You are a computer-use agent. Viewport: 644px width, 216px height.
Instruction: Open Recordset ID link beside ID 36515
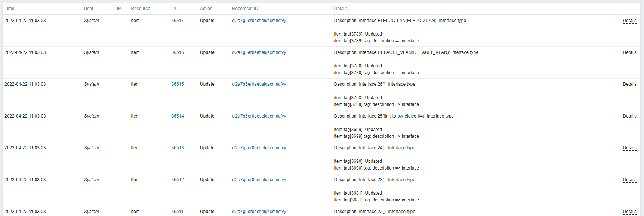(x=259, y=84)
